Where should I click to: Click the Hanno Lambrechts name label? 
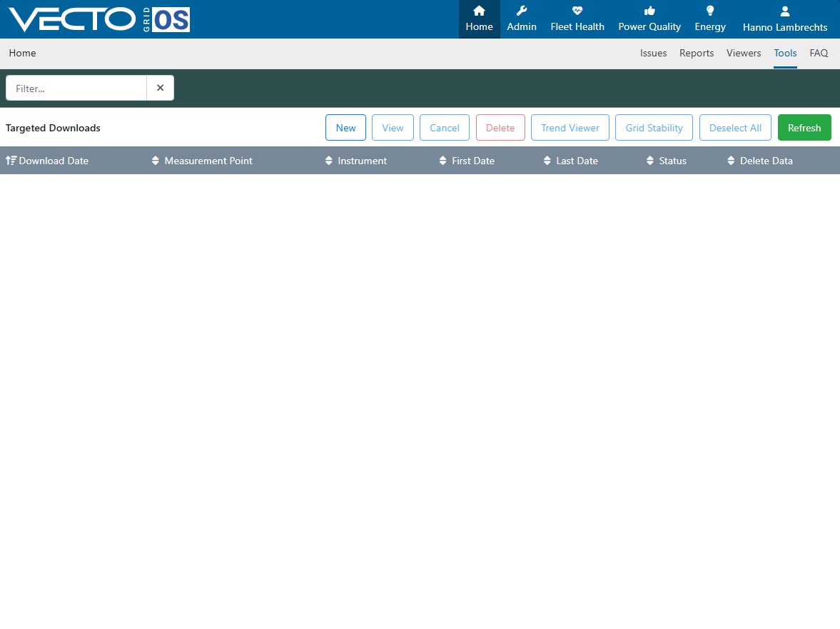[785, 27]
